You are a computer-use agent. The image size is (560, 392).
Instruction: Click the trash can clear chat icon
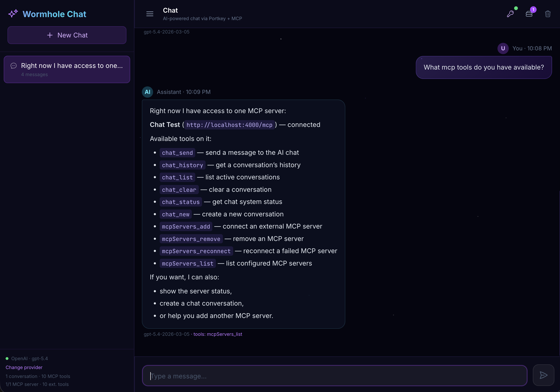pos(548,14)
